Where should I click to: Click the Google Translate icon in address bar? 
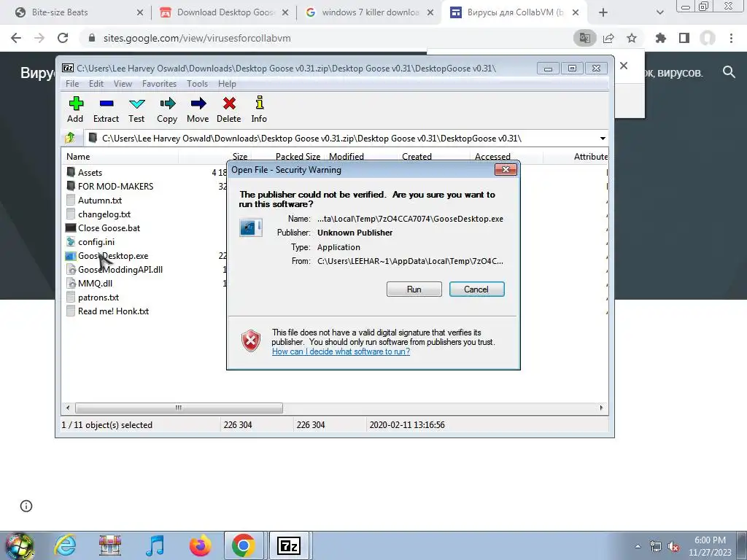[584, 38]
